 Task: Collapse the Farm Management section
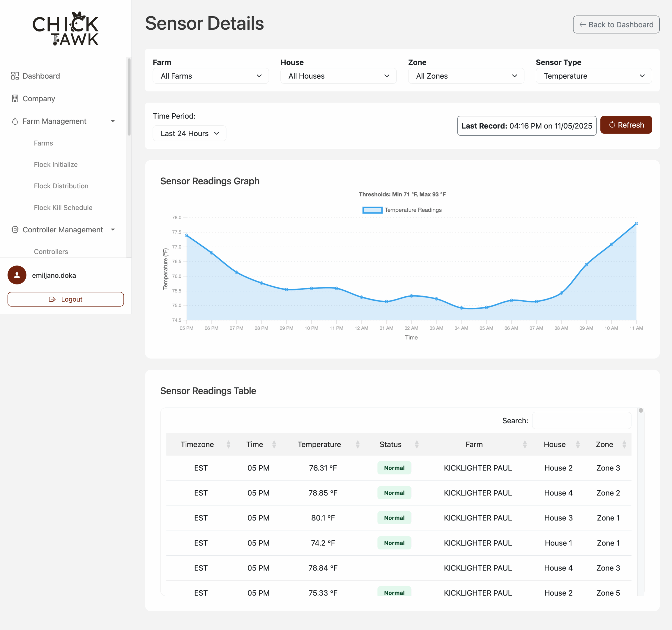pos(113,121)
